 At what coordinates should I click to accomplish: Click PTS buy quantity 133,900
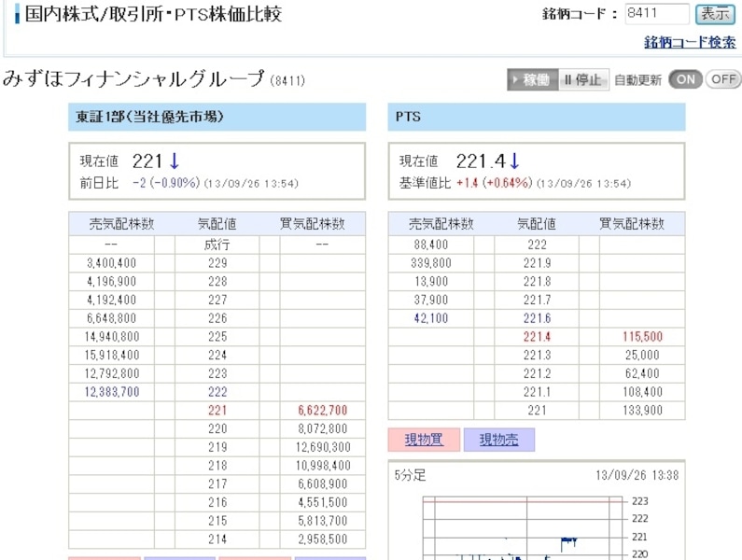[x=643, y=411]
